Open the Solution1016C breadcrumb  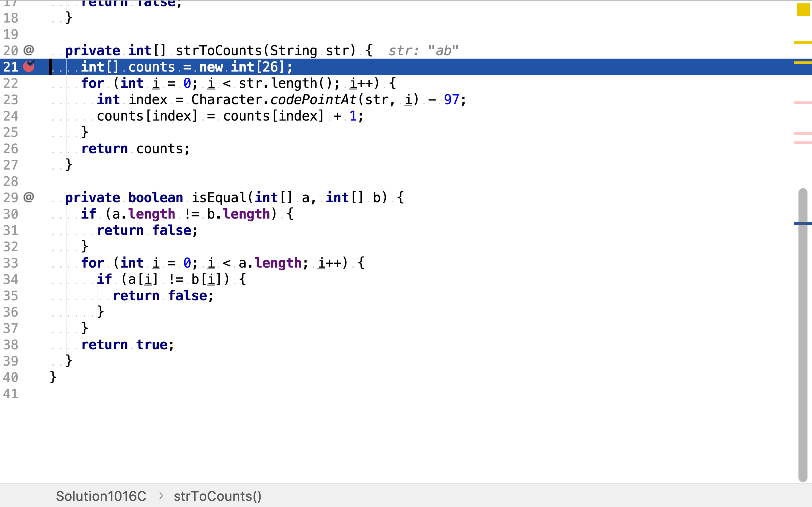[101, 496]
